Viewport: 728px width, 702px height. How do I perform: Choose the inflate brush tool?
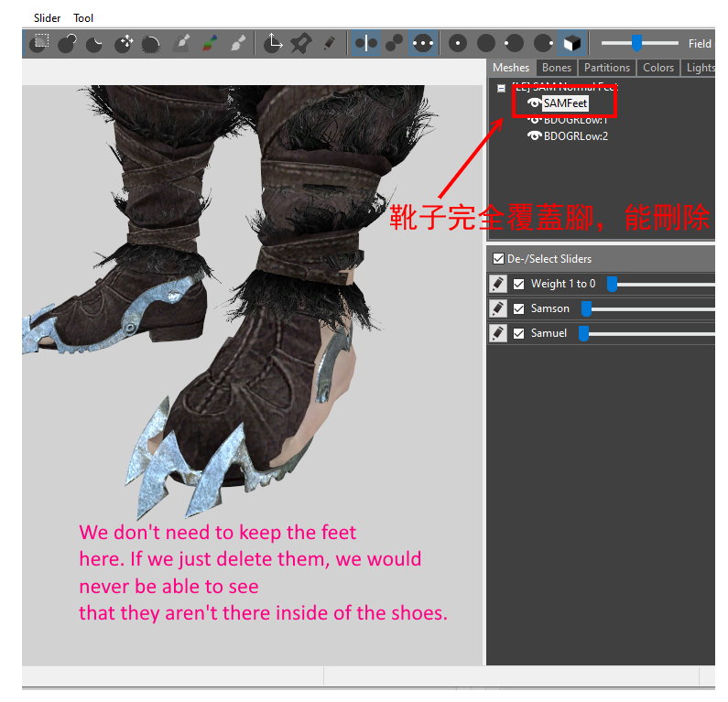coord(68,43)
